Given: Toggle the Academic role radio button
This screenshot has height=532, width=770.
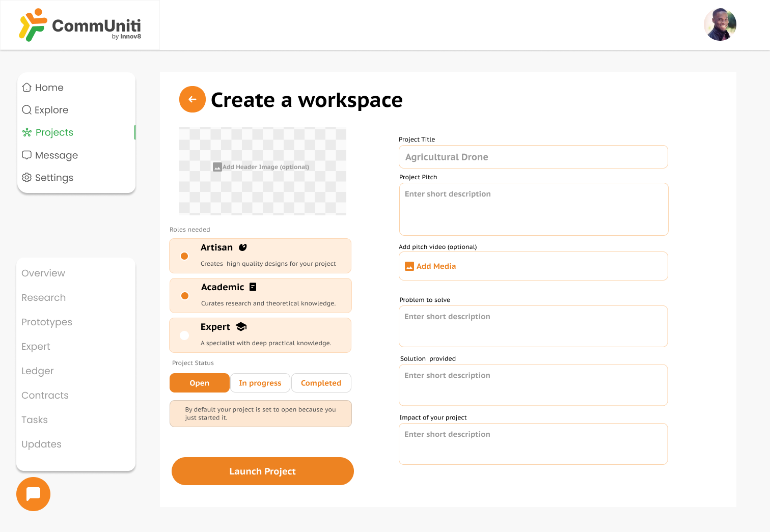Looking at the screenshot, I should 185,296.
